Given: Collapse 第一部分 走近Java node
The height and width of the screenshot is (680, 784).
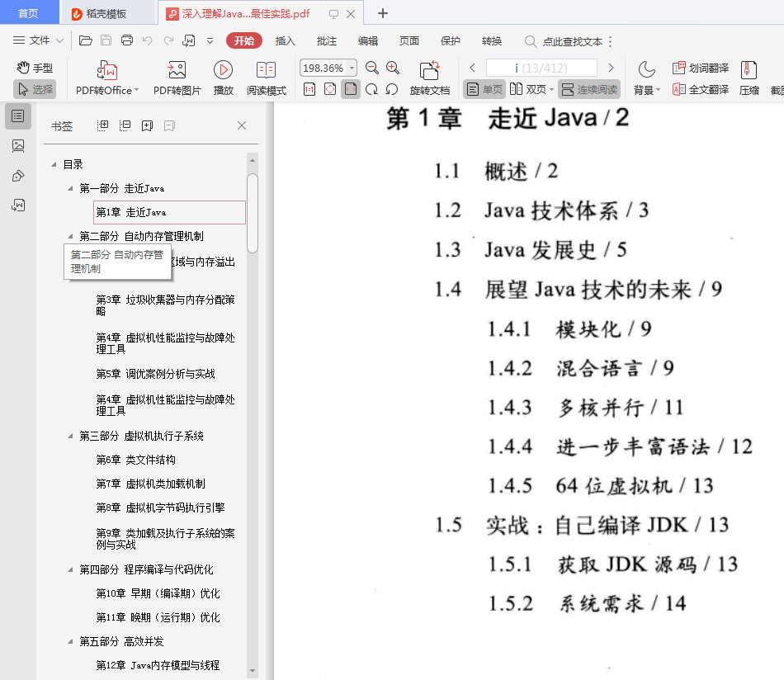Looking at the screenshot, I should coord(70,188).
